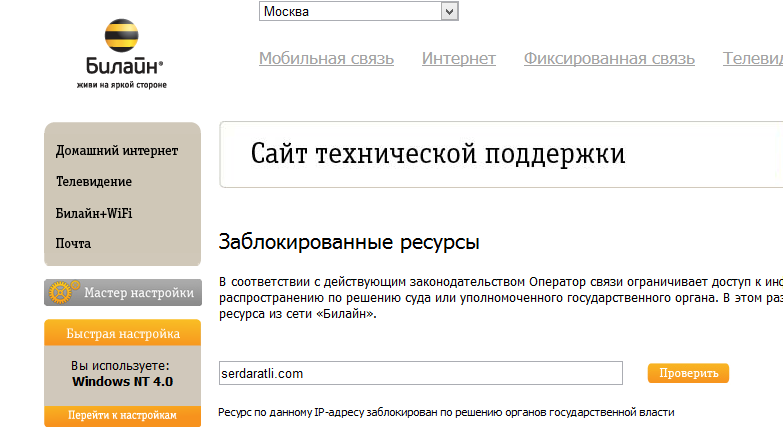Click the orange Проверить button

tap(688, 373)
